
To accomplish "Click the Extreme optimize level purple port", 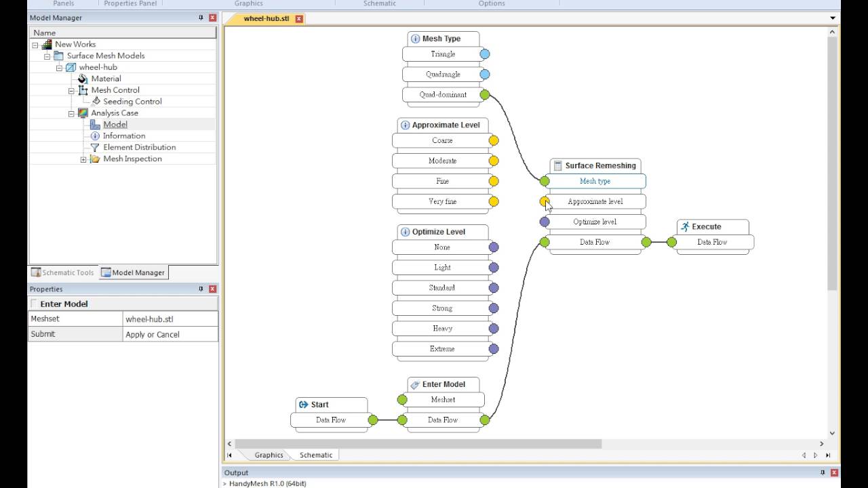I will point(493,349).
